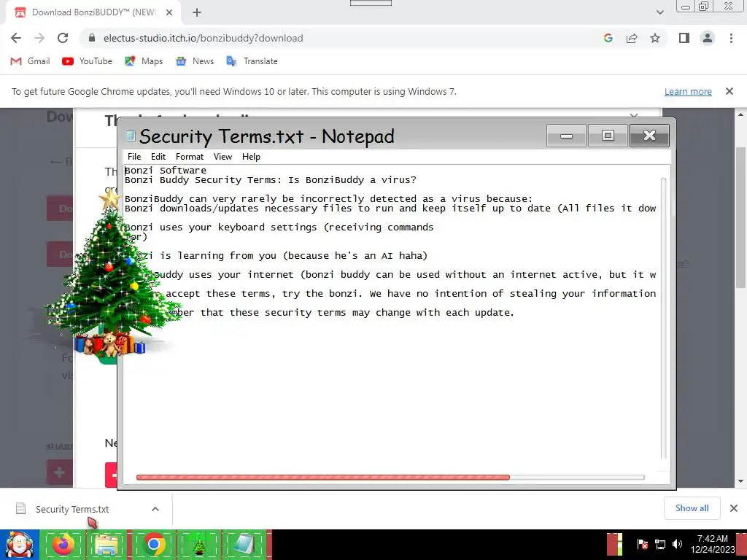Click Notepad vertical scrollbar

pyautogui.click(x=664, y=318)
